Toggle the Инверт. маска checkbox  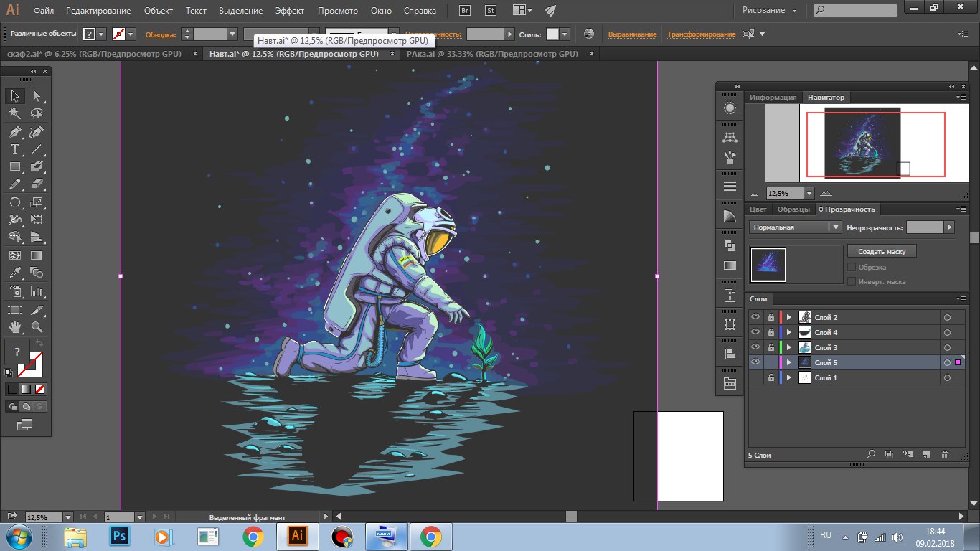tap(852, 281)
